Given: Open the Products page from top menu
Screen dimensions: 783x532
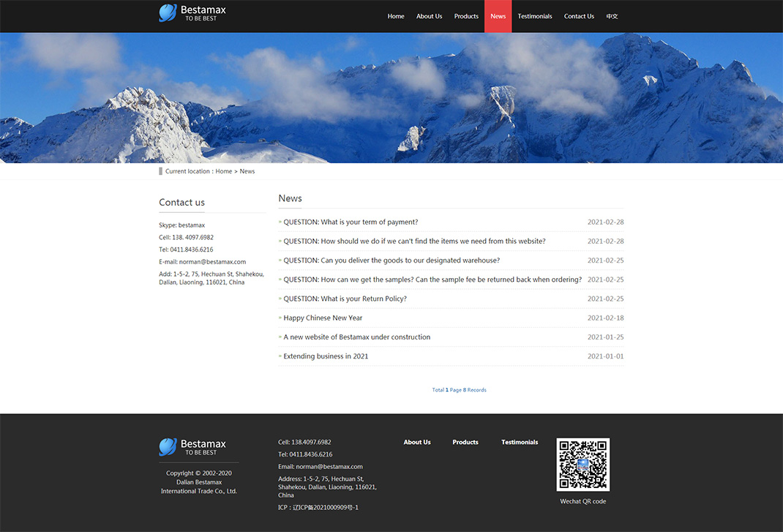Looking at the screenshot, I should [x=466, y=16].
